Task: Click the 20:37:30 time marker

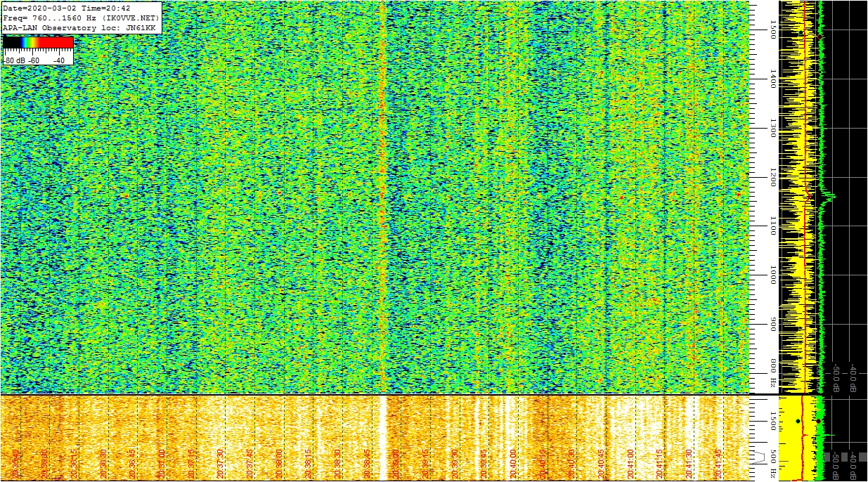Action: point(221,462)
